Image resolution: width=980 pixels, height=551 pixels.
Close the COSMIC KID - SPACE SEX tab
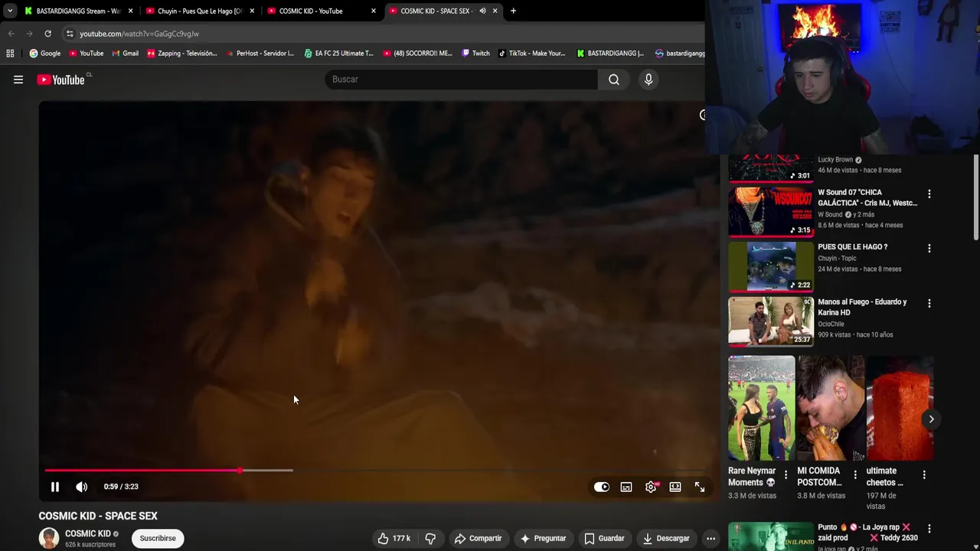pos(495,11)
